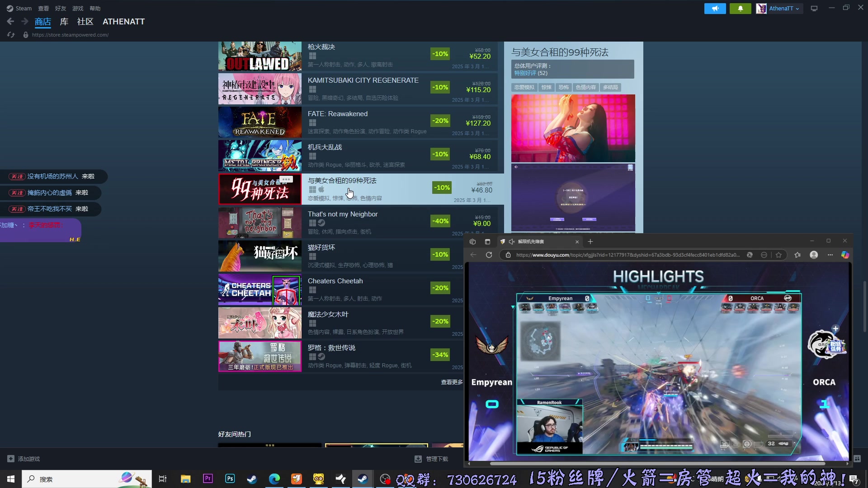Switch to the 库 tab
This screenshot has width=868, height=488.
pos(64,21)
